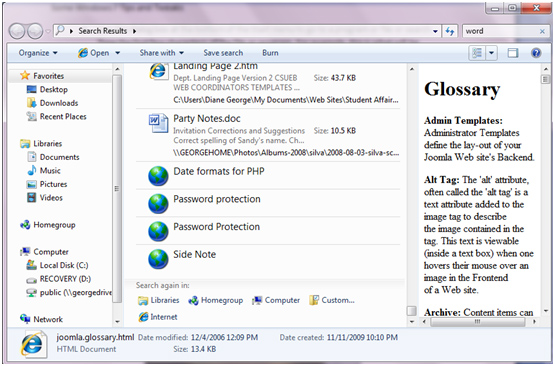Screen dimensions: 555x366
Task: Click Burn in the toolbar
Action: click(270, 53)
